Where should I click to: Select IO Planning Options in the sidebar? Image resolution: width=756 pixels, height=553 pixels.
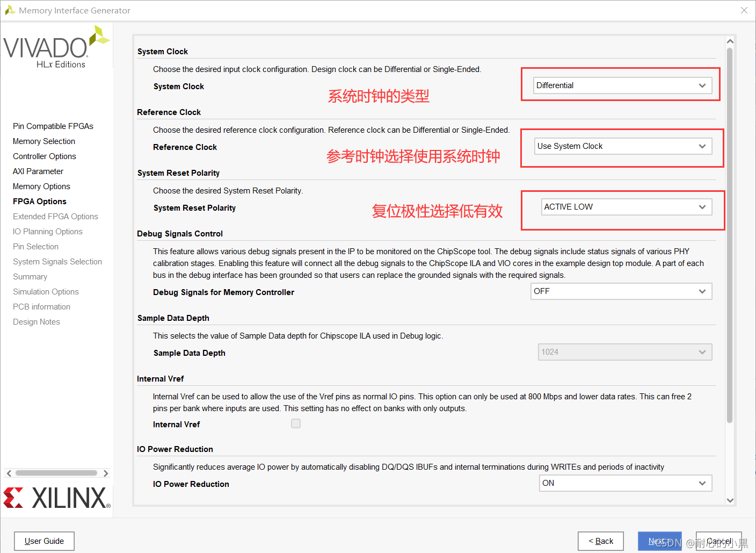[48, 232]
